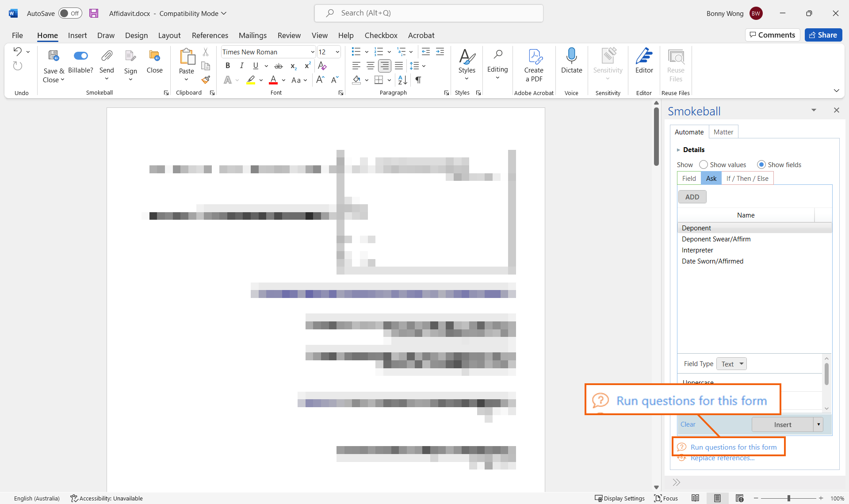Expand the ribbon display options chevron
Viewport: 849px width, 504px height.
836,91
